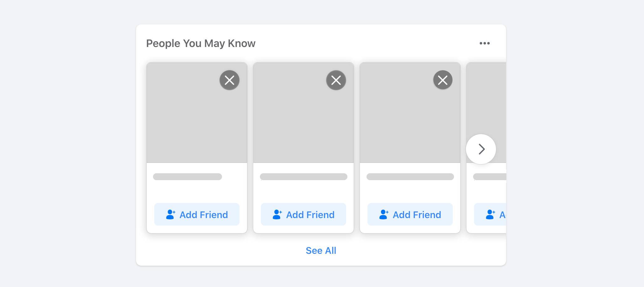This screenshot has height=287, width=644.
Task: Send friend request on the second card
Action: (304, 215)
